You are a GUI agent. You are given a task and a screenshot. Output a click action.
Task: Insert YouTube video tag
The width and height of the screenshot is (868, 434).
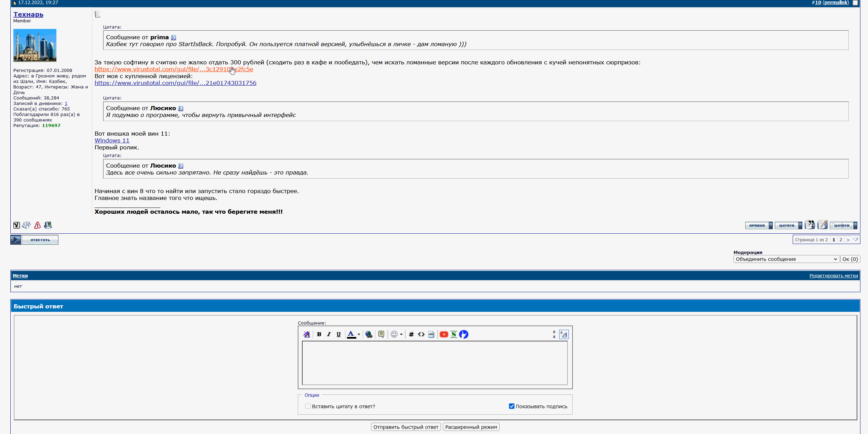tap(444, 334)
